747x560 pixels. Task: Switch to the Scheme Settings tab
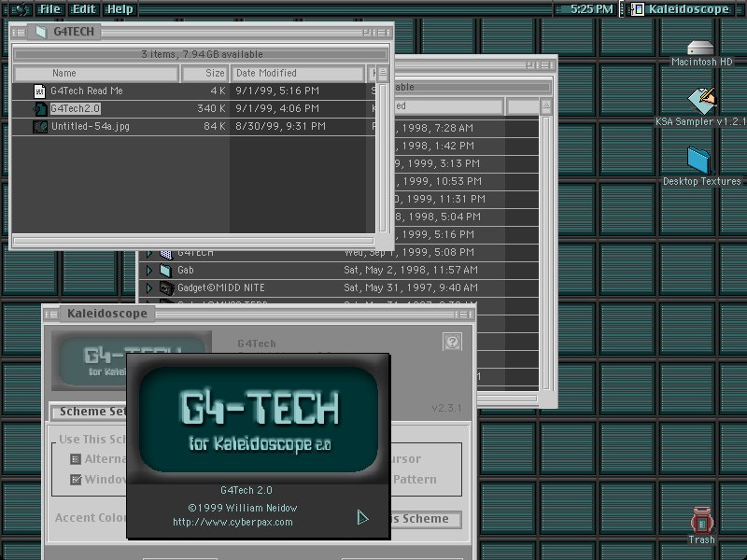click(x=89, y=412)
